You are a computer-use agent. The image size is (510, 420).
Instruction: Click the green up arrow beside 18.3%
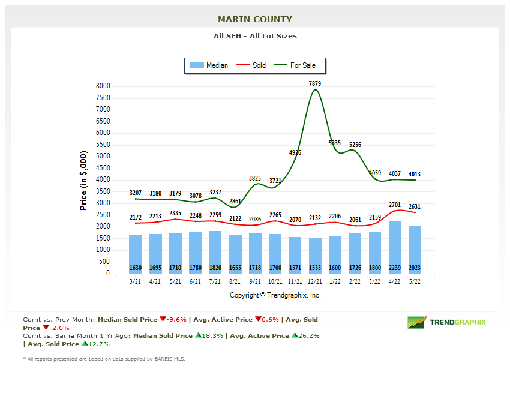[199, 336]
